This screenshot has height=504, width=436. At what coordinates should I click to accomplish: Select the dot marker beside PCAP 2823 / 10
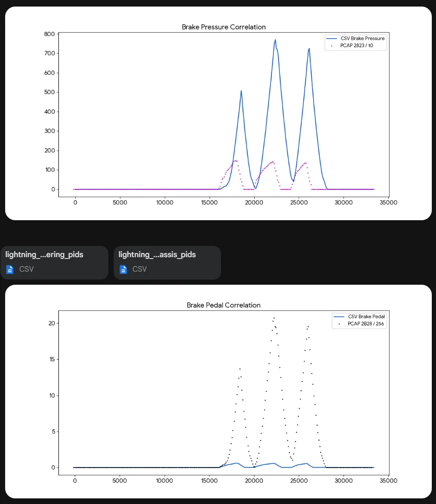point(332,45)
